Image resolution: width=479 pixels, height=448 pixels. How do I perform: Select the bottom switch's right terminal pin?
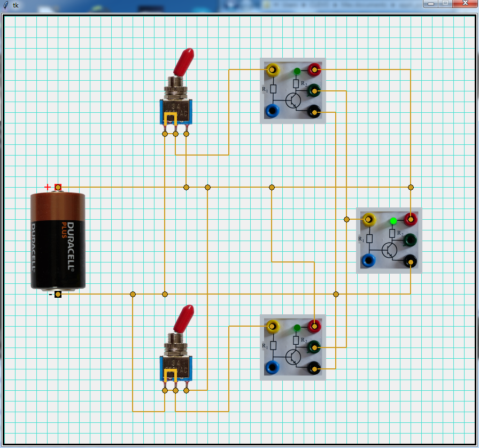click(x=186, y=390)
